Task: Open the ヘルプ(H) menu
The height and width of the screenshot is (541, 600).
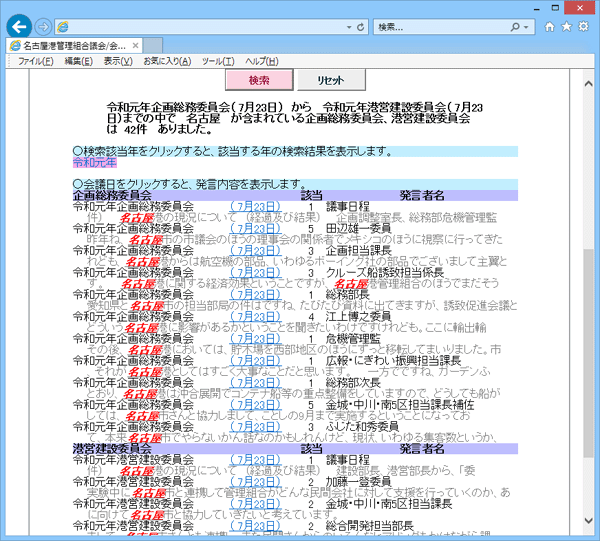Action: click(x=262, y=61)
